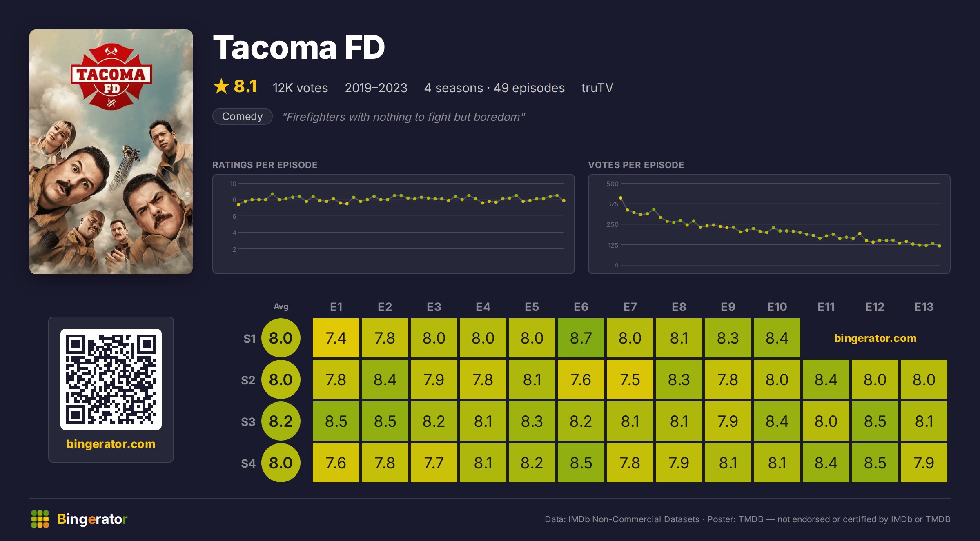The height and width of the screenshot is (541, 980).
Task: Select the S1 E6 cell rated 8.7
Action: pos(581,338)
